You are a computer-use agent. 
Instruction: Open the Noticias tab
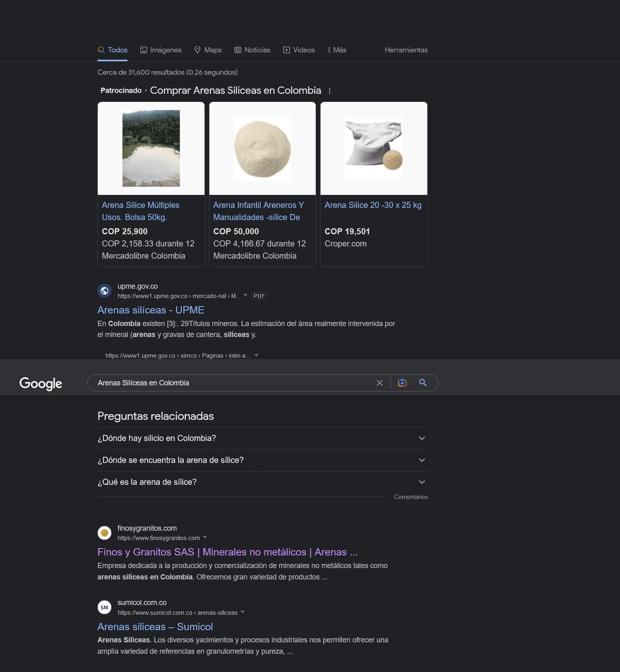click(252, 50)
